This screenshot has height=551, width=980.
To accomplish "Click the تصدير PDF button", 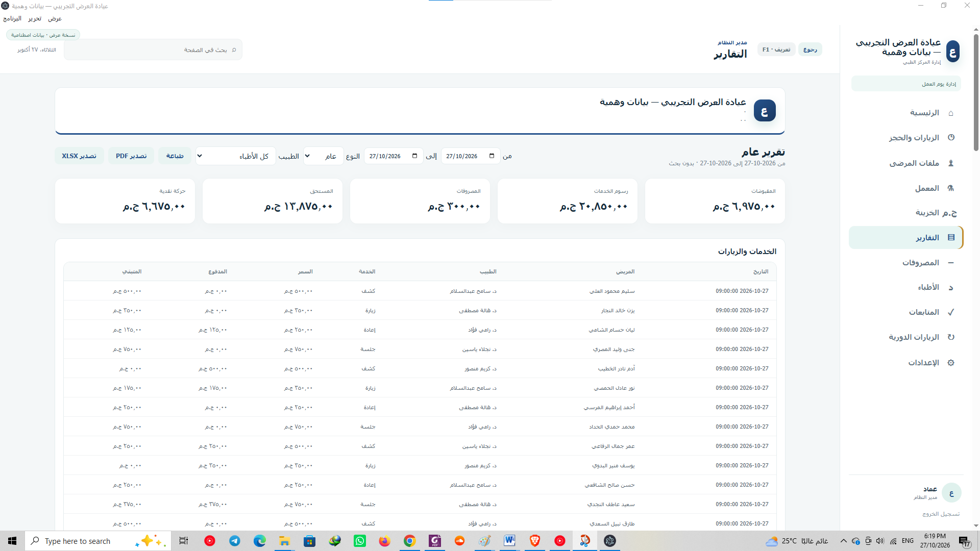I will coord(131,156).
